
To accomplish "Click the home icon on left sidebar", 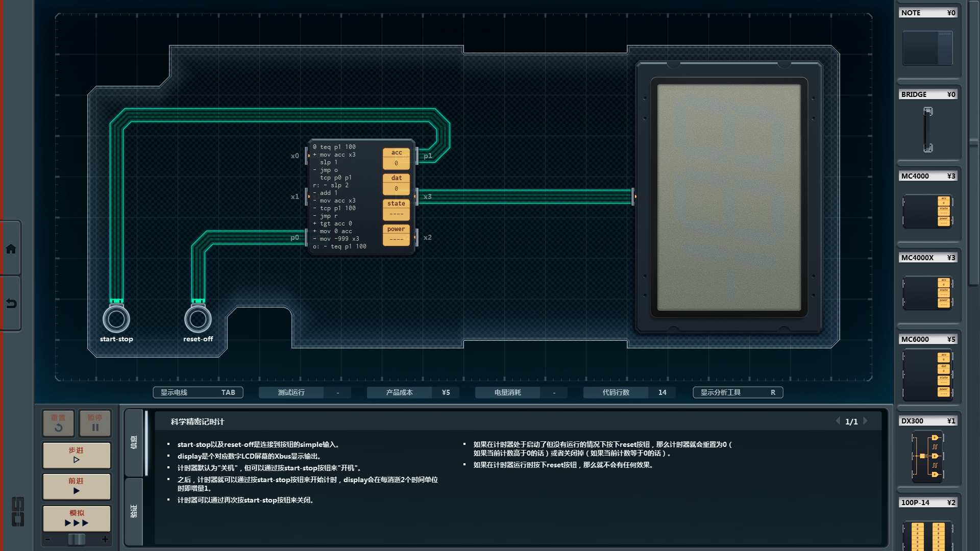I will tap(11, 249).
